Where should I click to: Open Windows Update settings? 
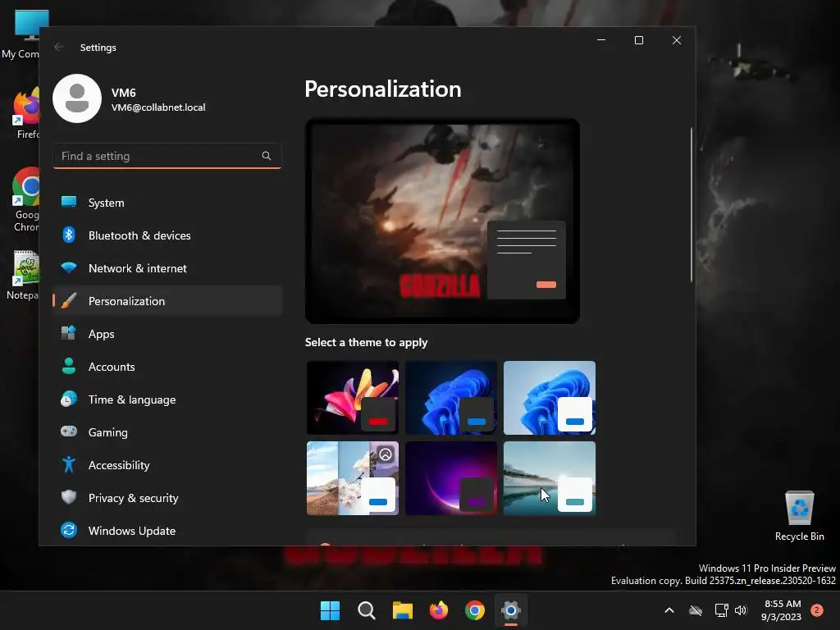coord(167,531)
